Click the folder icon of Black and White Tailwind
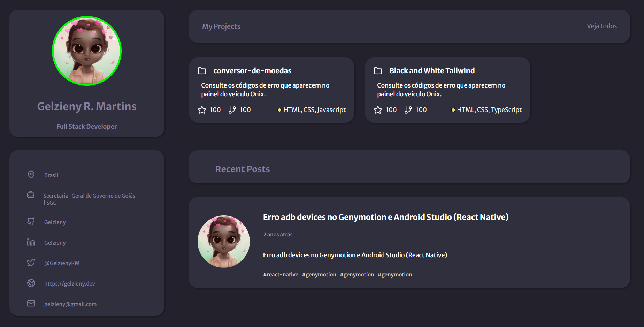Screen dimensions: 644x327 pos(378,71)
